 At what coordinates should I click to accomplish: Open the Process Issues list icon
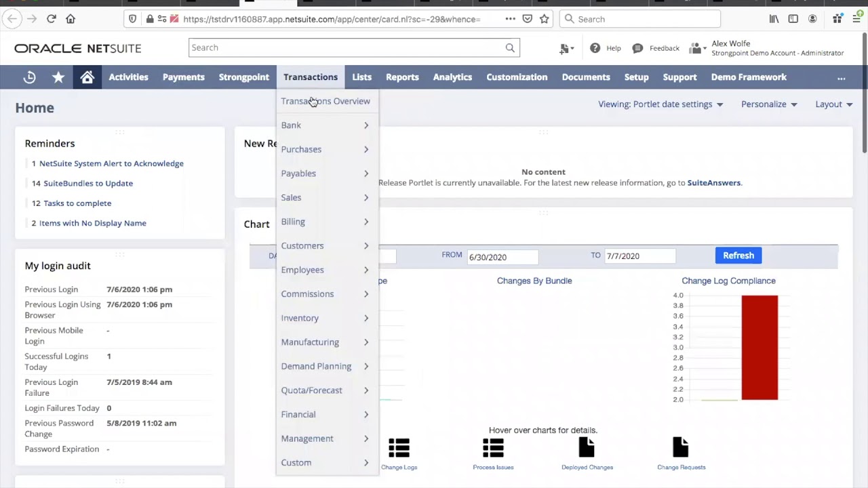pyautogui.click(x=493, y=448)
